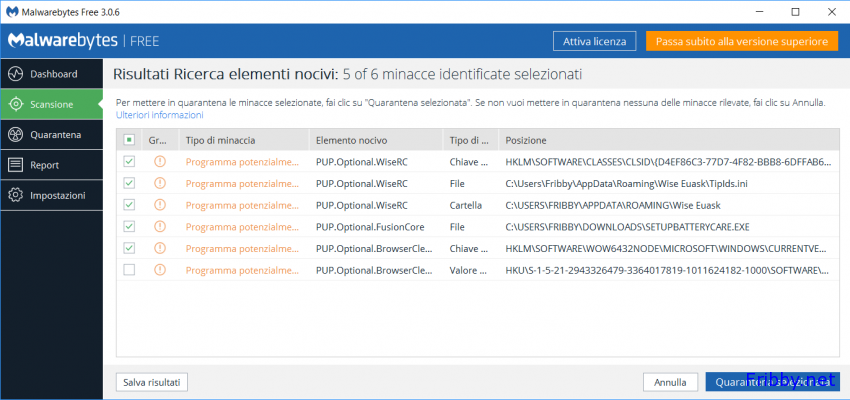Click the Report list icon
850x400 pixels.
click(x=16, y=165)
